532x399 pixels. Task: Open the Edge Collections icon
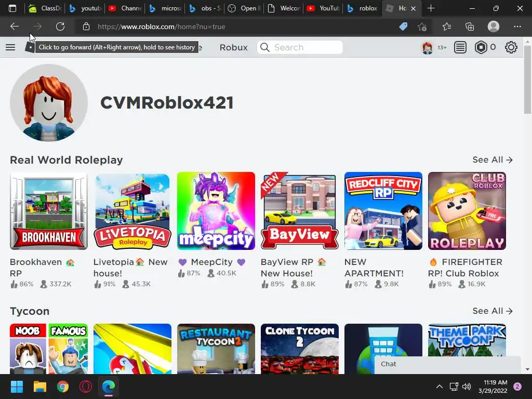pos(470,26)
